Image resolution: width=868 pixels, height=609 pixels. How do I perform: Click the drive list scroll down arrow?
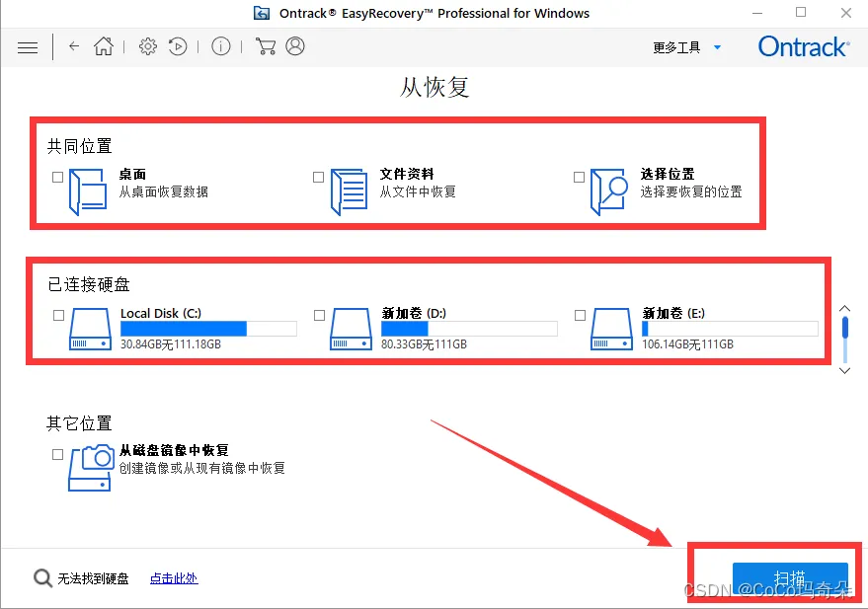[x=844, y=370]
